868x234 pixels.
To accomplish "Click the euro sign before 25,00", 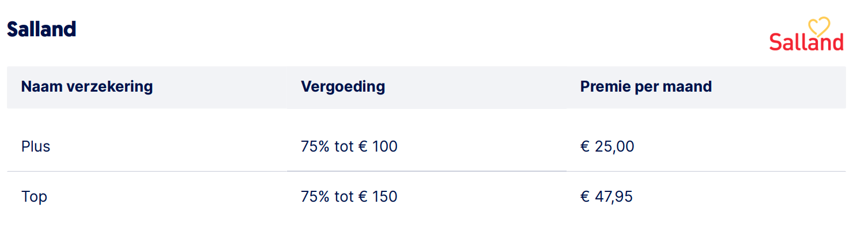I will pyautogui.click(x=585, y=146).
